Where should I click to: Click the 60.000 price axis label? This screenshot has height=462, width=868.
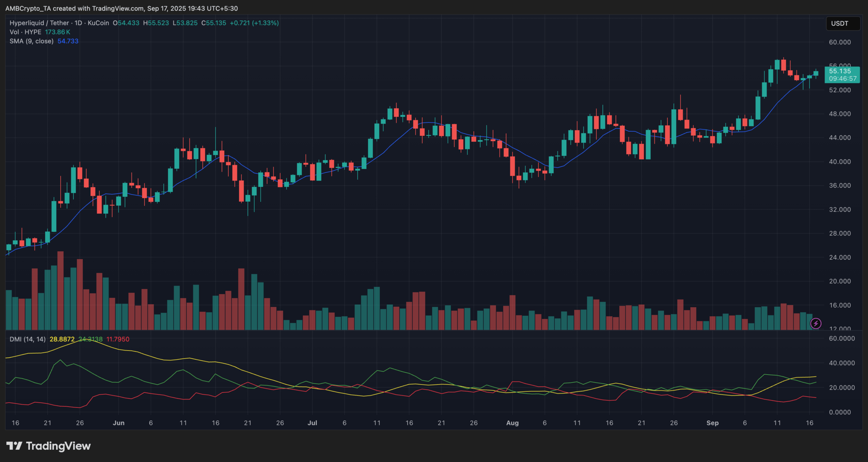[840, 42]
